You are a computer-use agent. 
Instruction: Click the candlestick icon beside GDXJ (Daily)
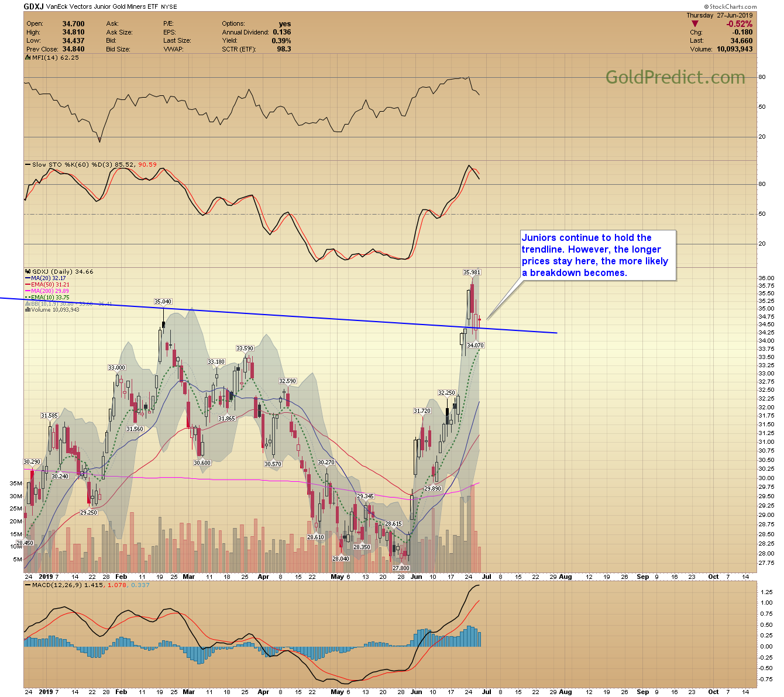(x=28, y=271)
